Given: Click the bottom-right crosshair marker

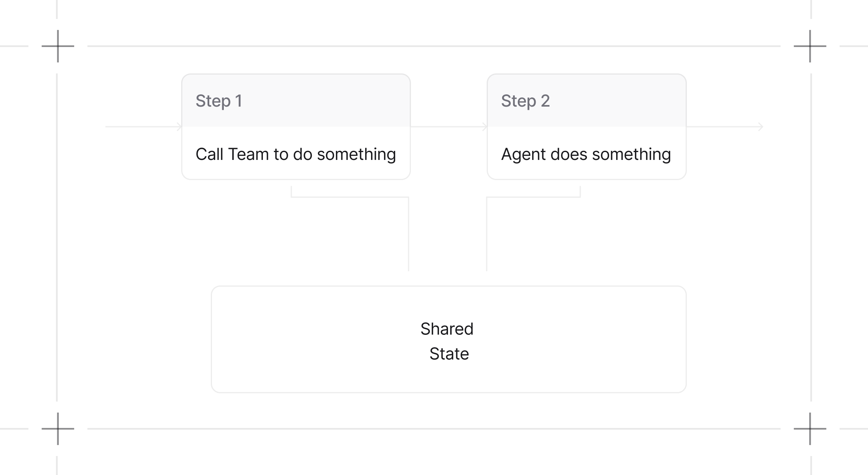Looking at the screenshot, I should click(x=810, y=429).
